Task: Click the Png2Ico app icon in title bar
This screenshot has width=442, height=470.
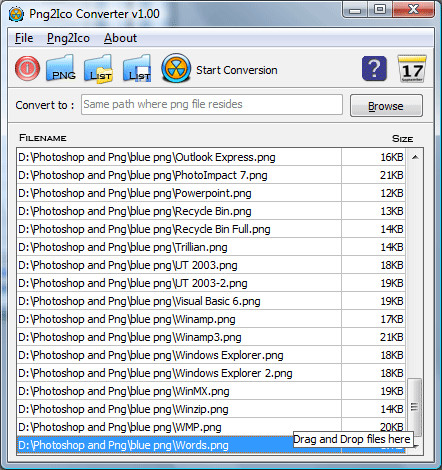Action: pos(16,14)
